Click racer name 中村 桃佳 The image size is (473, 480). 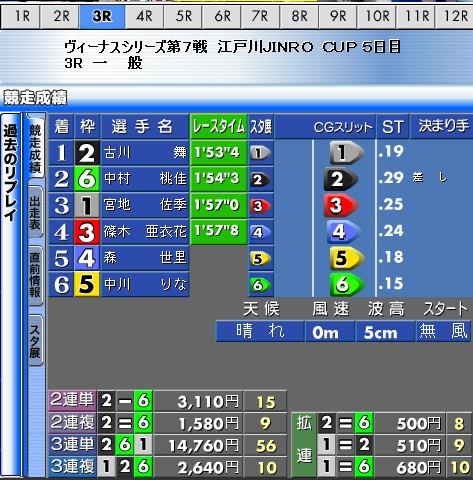coord(145,179)
